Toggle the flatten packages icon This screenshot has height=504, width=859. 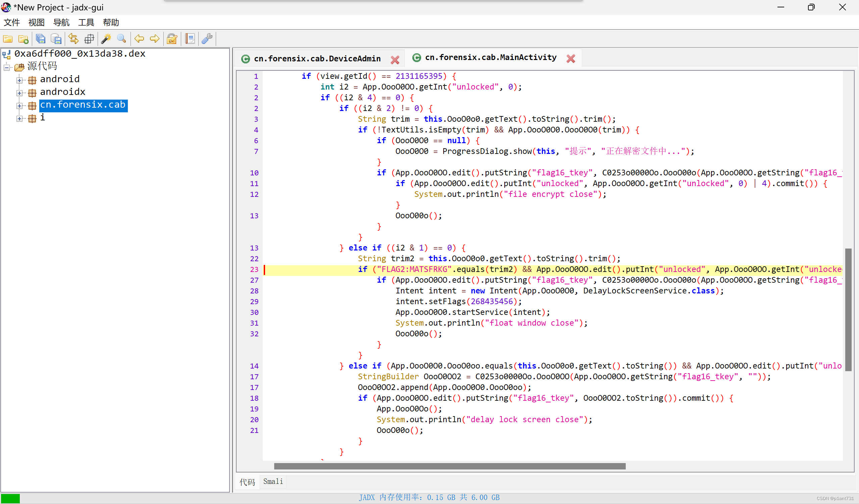[x=89, y=39]
